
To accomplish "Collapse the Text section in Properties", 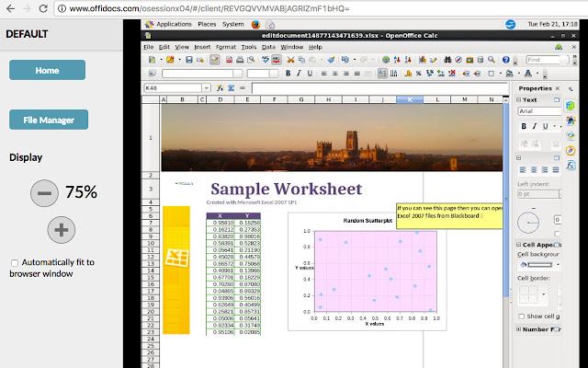I will [x=520, y=100].
